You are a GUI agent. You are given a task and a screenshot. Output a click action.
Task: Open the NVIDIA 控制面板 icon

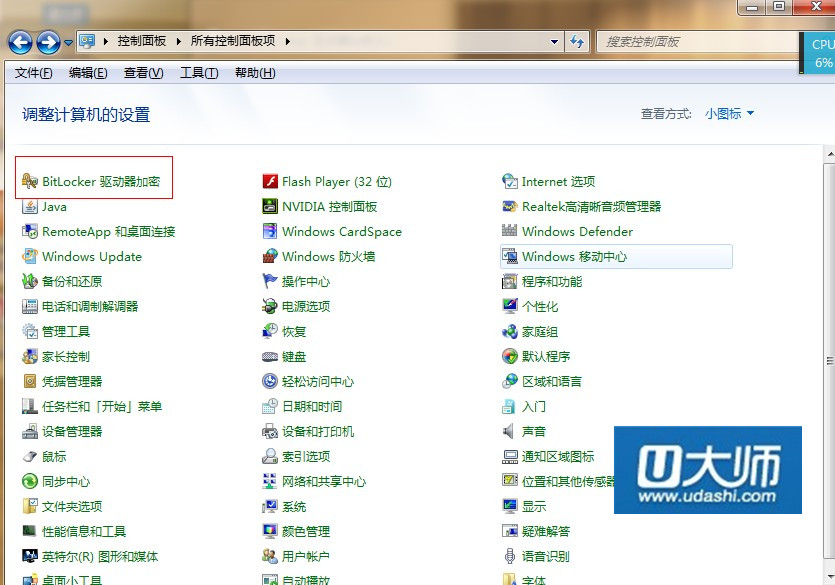tap(270, 207)
